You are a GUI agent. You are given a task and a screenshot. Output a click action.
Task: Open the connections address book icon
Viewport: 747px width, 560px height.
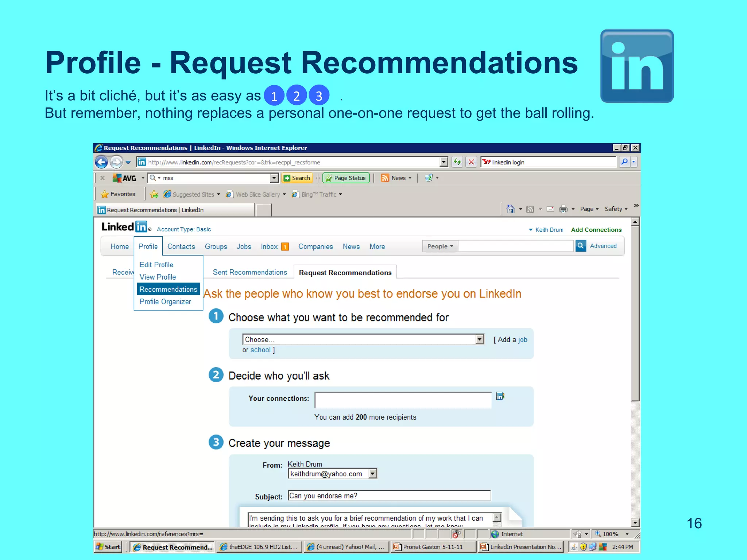pos(500,396)
